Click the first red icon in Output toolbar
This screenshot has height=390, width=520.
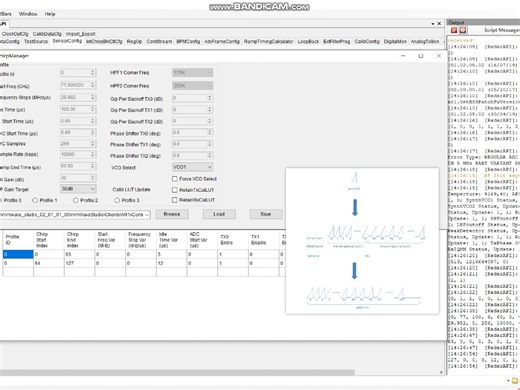tap(454, 30)
